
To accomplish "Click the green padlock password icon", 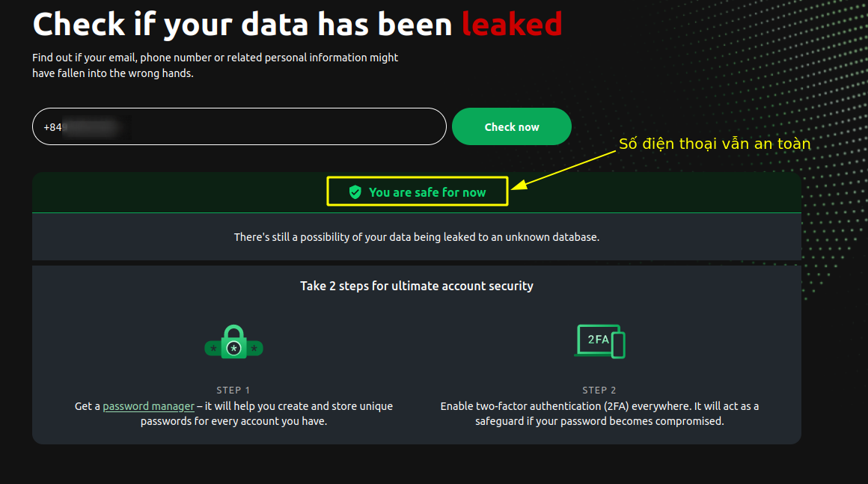I will [234, 343].
